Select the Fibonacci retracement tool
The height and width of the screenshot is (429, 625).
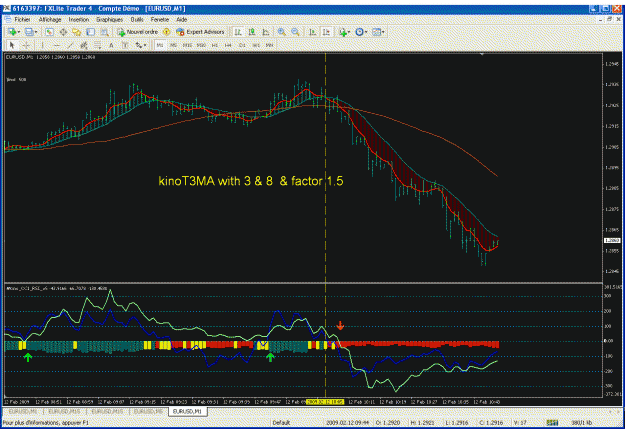click(x=97, y=45)
